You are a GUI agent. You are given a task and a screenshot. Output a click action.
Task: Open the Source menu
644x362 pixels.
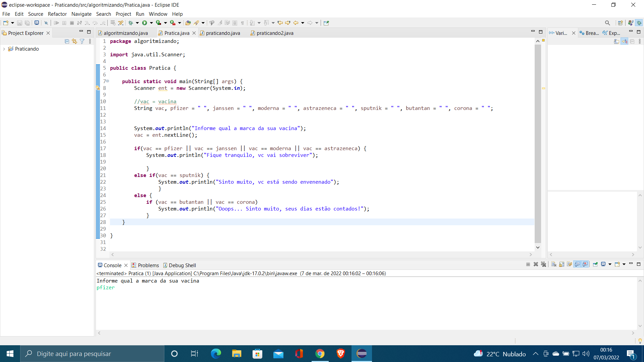[36, 14]
